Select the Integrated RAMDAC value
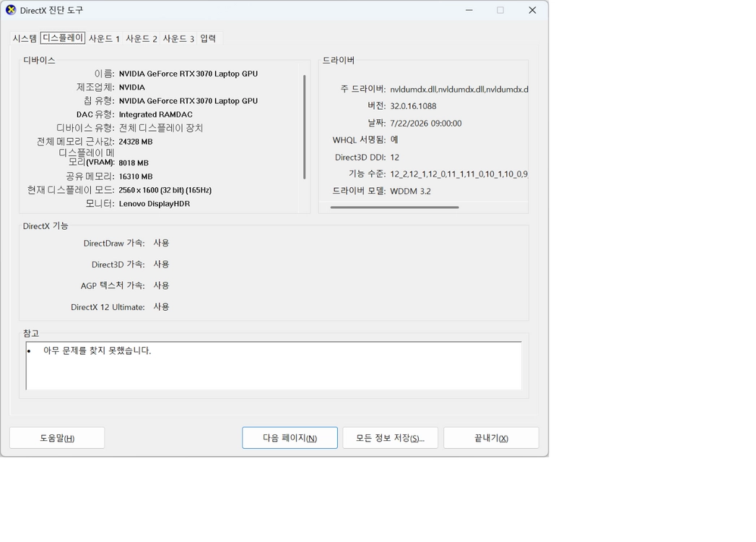756x542 pixels. (x=155, y=114)
